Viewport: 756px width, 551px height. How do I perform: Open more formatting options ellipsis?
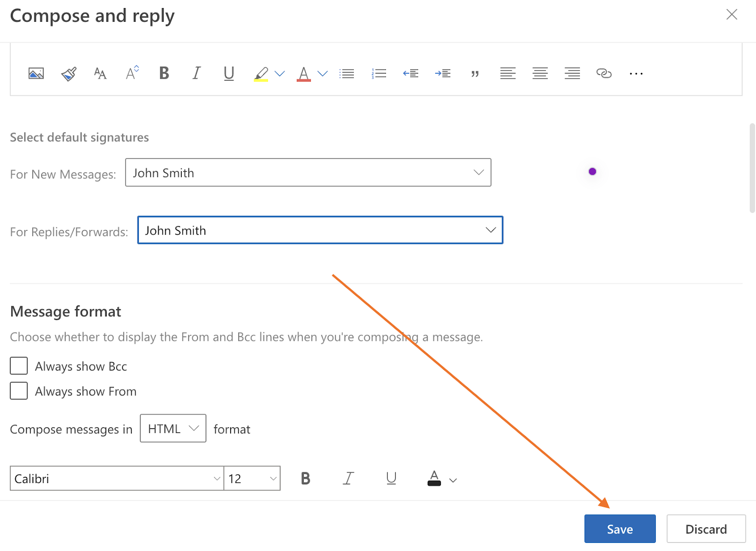(636, 74)
